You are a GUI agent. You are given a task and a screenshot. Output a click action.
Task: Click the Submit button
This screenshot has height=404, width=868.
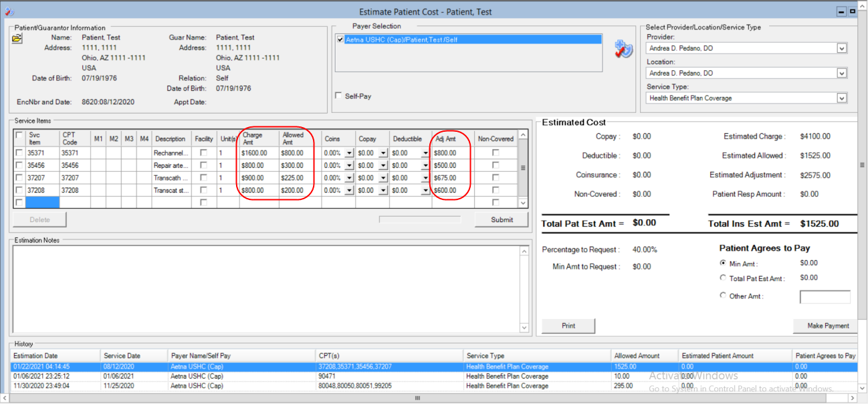pos(502,219)
